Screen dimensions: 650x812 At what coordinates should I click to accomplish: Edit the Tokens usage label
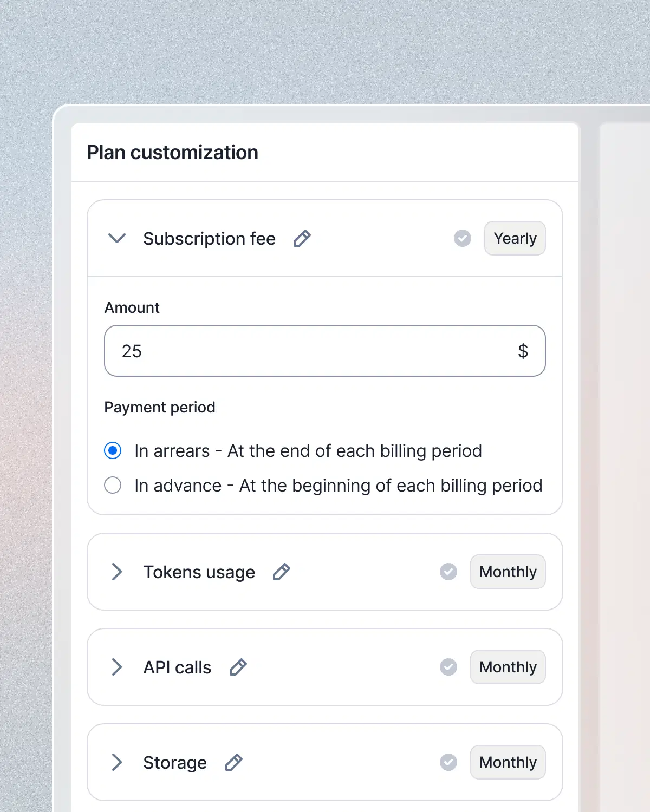pyautogui.click(x=282, y=572)
